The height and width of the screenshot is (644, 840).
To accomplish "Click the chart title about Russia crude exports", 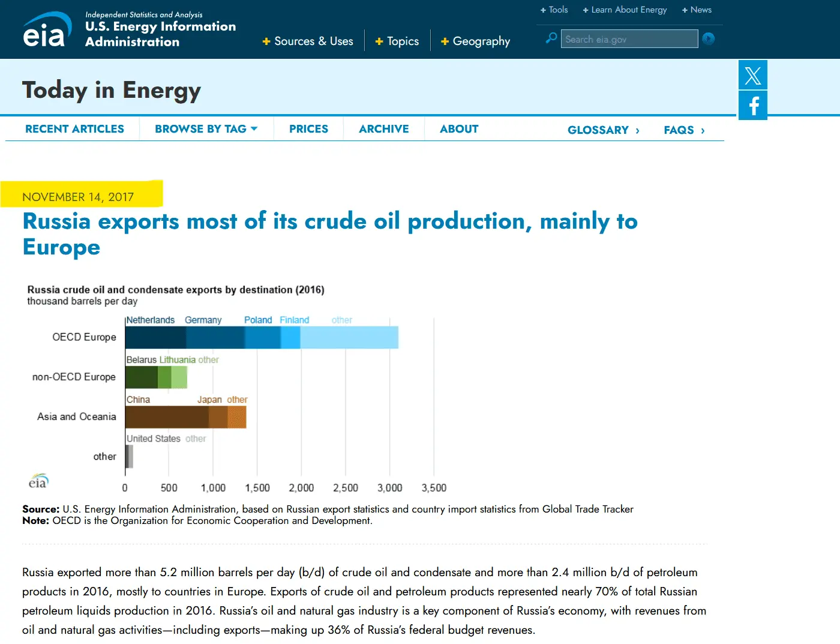I will point(176,290).
